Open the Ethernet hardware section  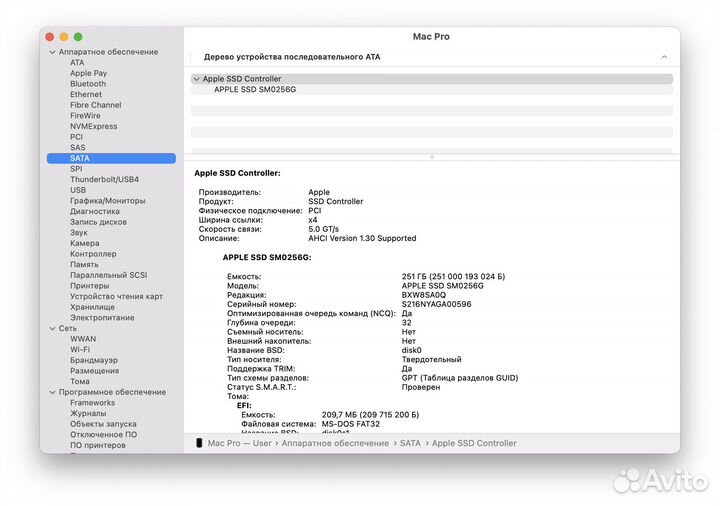(86, 94)
